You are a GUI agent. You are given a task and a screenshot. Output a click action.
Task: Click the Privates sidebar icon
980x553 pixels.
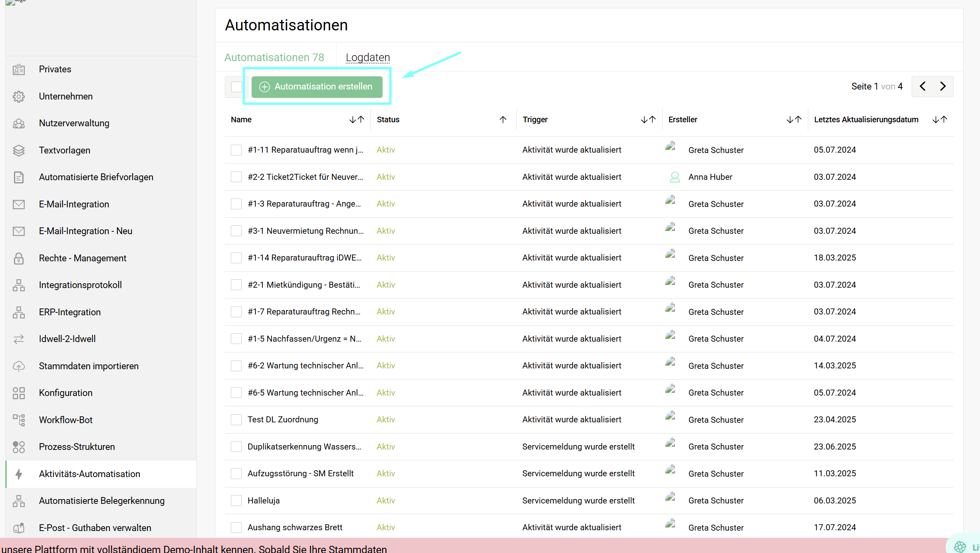pos(19,70)
